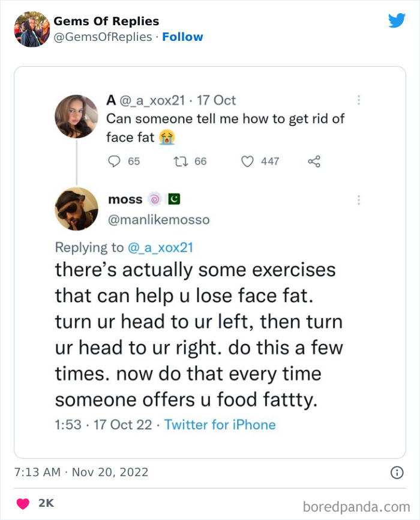This screenshot has height=520, width=420.
Task: Click the reply bubble on the face fat tweet
Action: point(116,161)
